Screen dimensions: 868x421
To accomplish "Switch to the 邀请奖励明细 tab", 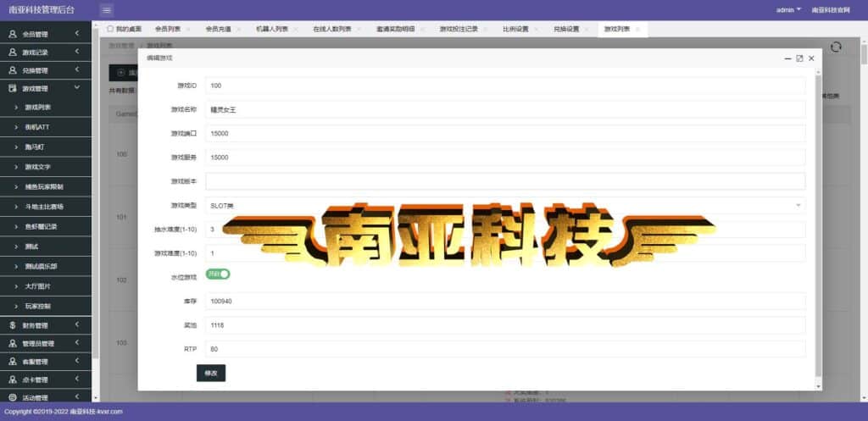I will [395, 30].
